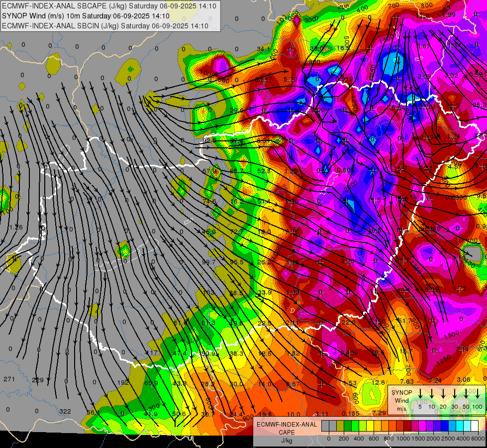487x448 pixels.
Task: Click the '45.0' value on the map
Action: (x=209, y=231)
